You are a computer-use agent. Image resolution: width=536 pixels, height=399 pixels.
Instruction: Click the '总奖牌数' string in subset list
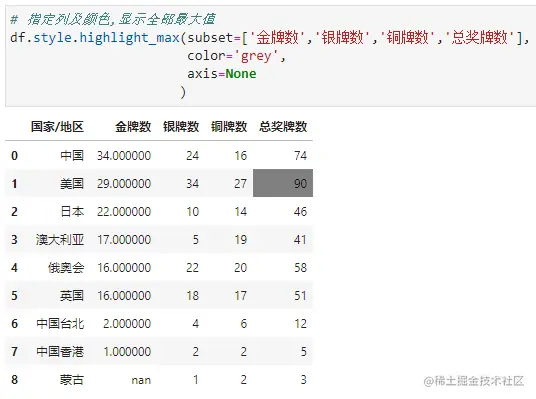pyautogui.click(x=479, y=38)
